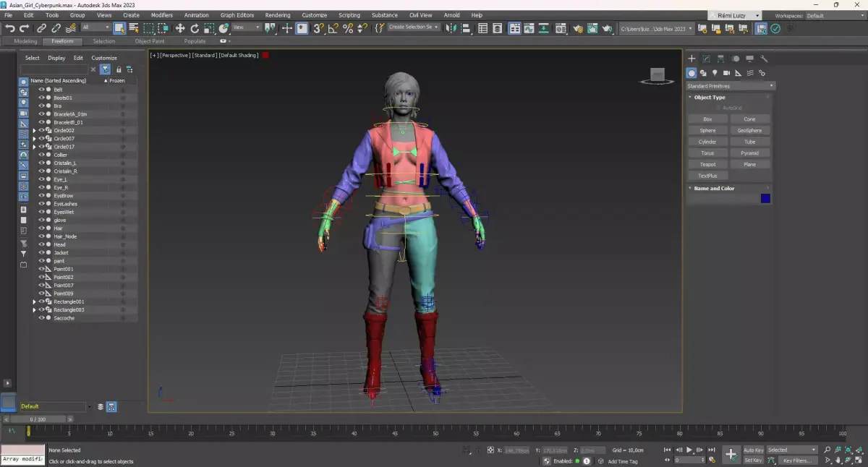868x467 pixels.
Task: Choose the Select Object tool
Action: pos(119,28)
